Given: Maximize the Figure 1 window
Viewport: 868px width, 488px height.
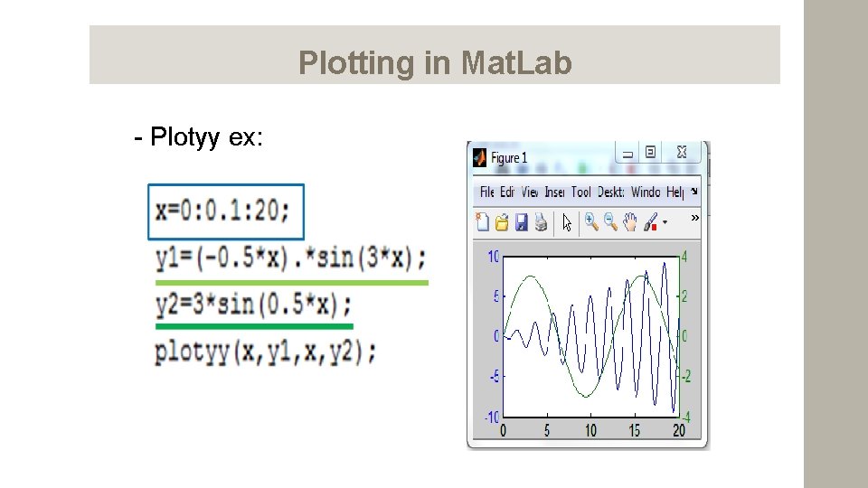Looking at the screenshot, I should click(650, 152).
